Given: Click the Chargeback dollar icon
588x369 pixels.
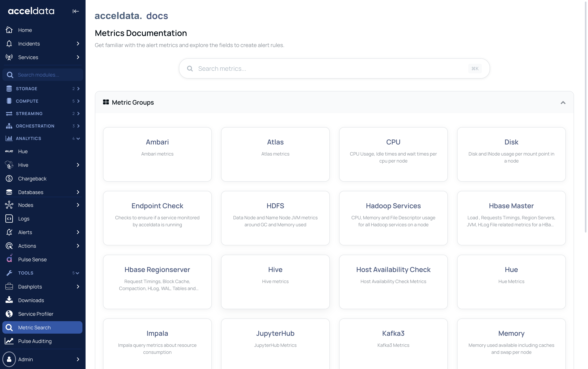Looking at the screenshot, I should tap(9, 179).
